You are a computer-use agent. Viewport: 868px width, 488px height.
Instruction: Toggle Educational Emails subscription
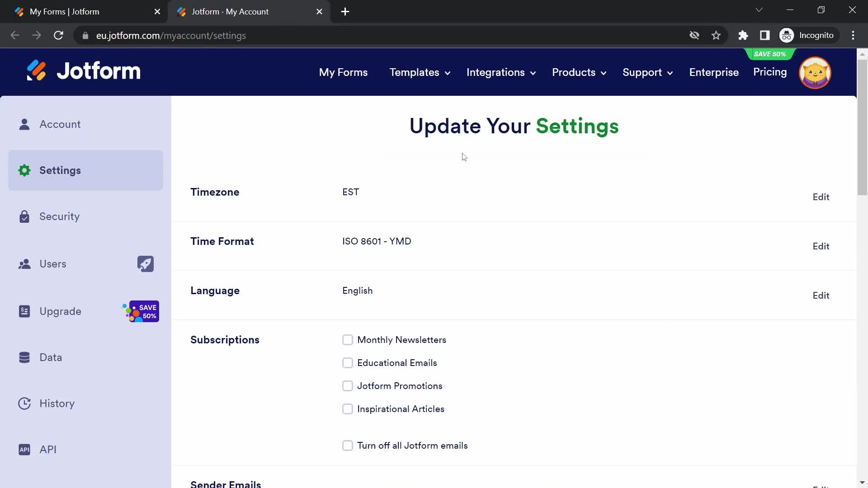(x=348, y=363)
